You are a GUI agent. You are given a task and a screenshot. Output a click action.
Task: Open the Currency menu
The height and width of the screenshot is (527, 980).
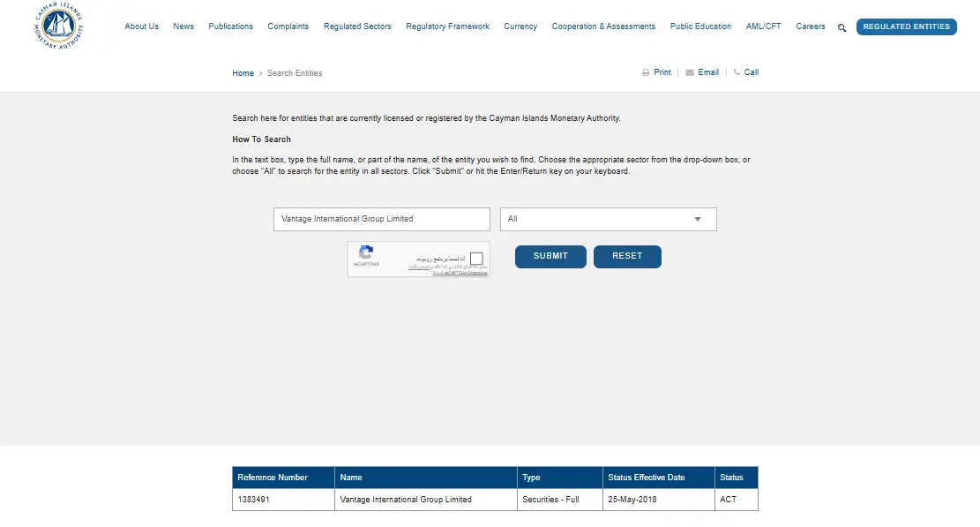520,26
